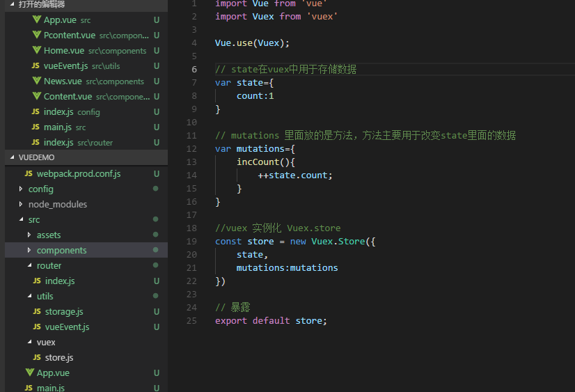575x392 pixels.
Task: Collapse the src folder
Action: 21,219
